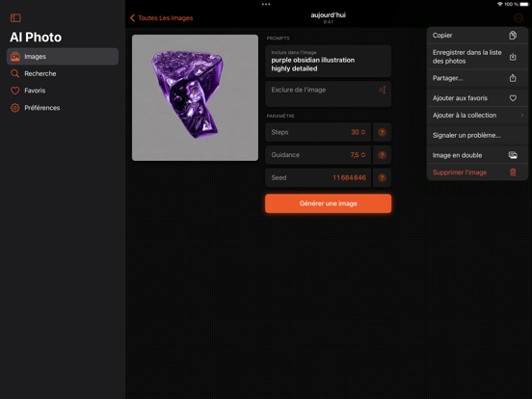The width and height of the screenshot is (532, 399).
Task: Click the text cursor icon in exclude field
Action: [x=382, y=90]
